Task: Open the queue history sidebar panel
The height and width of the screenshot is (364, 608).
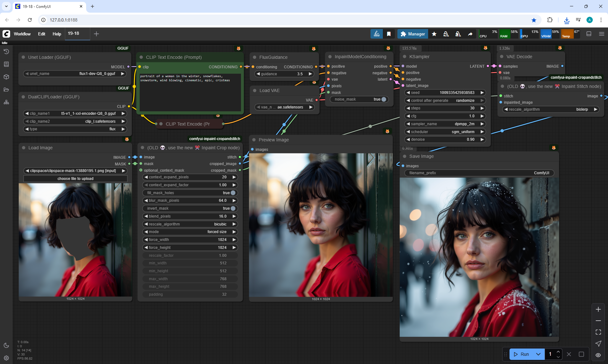Action: point(6,52)
